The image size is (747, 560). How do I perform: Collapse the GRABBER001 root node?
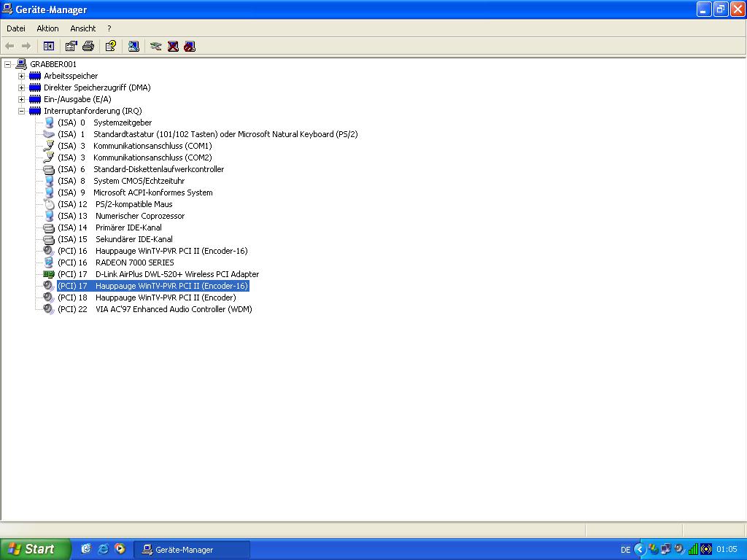point(7,64)
